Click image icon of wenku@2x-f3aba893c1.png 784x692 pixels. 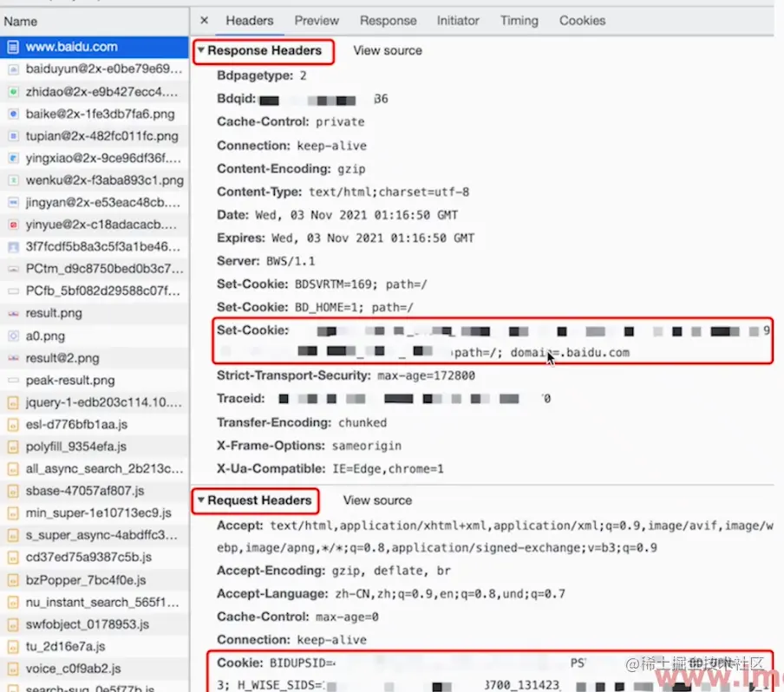point(14,180)
